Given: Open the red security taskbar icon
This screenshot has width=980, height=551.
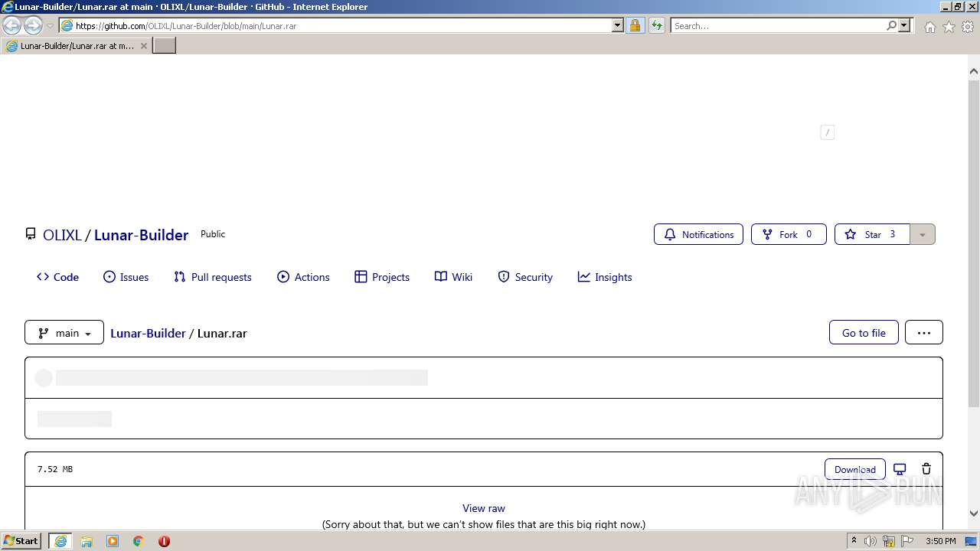Looking at the screenshot, I should point(164,541).
